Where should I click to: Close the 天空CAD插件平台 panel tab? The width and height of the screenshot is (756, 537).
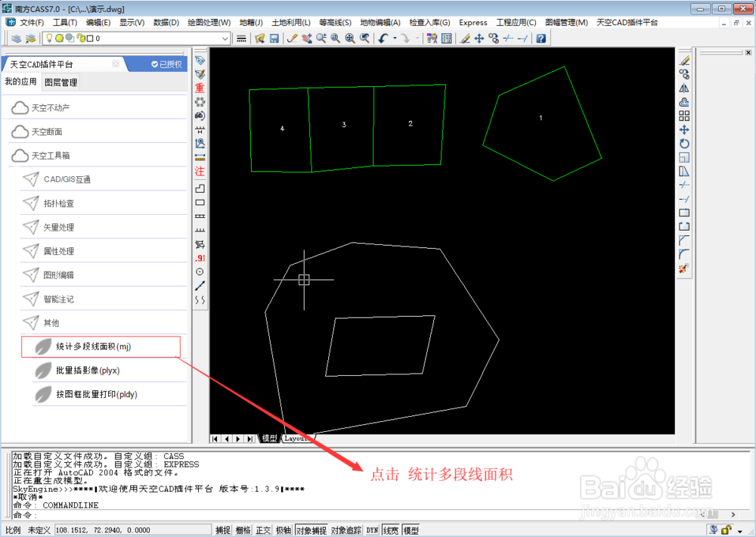coord(116,64)
